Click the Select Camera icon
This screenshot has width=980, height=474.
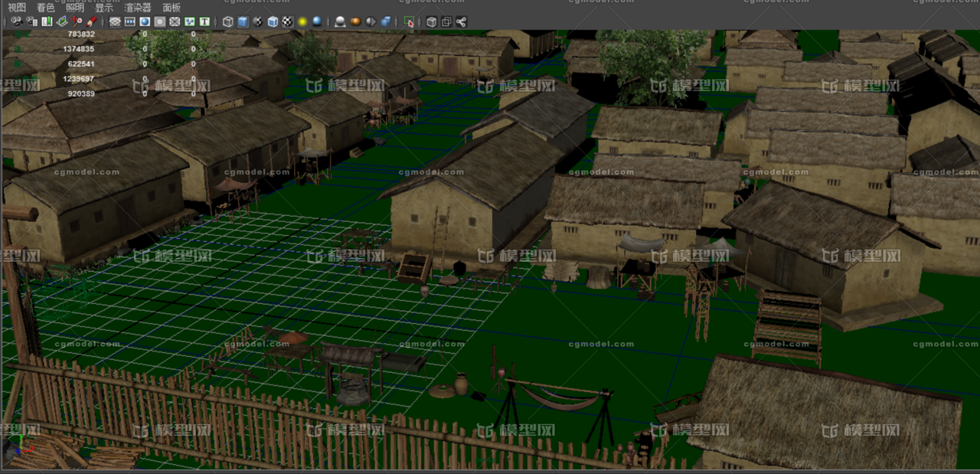[x=16, y=21]
